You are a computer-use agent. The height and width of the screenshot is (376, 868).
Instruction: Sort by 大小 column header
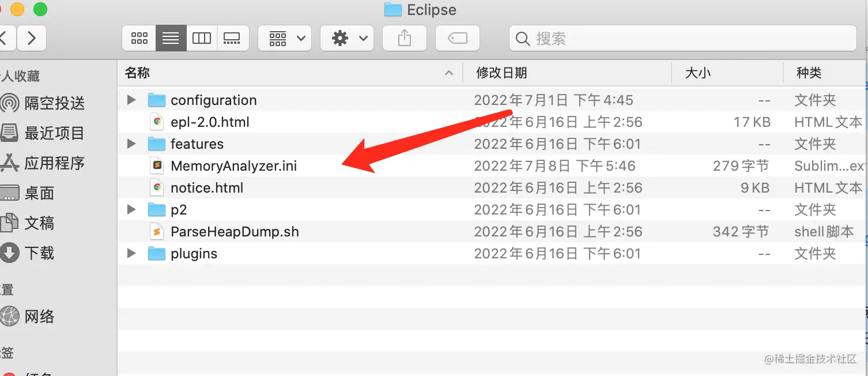tap(728, 73)
